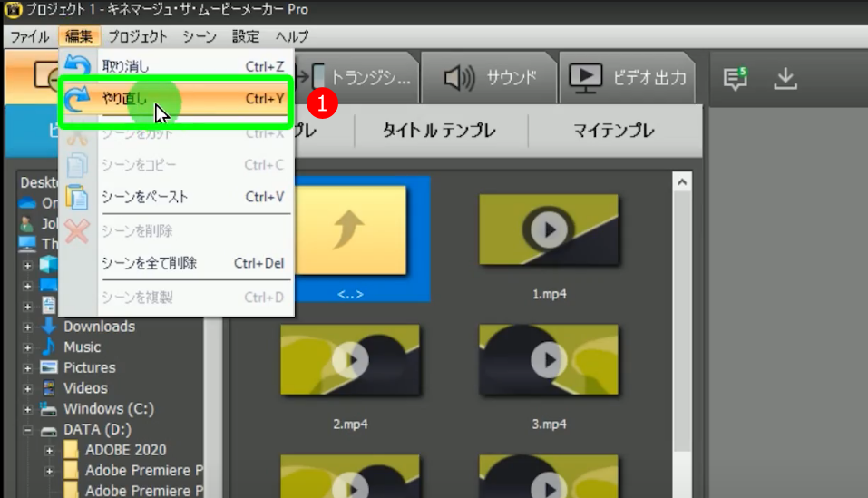Expand the Downloads tree node

click(x=28, y=327)
